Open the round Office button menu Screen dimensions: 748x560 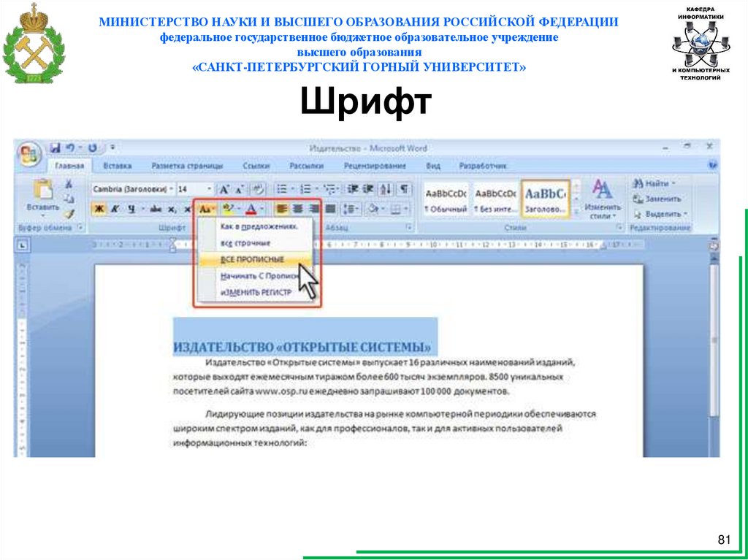tap(29, 153)
